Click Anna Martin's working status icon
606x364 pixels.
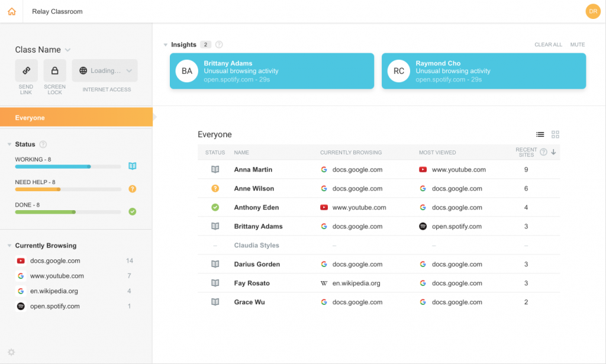click(215, 169)
